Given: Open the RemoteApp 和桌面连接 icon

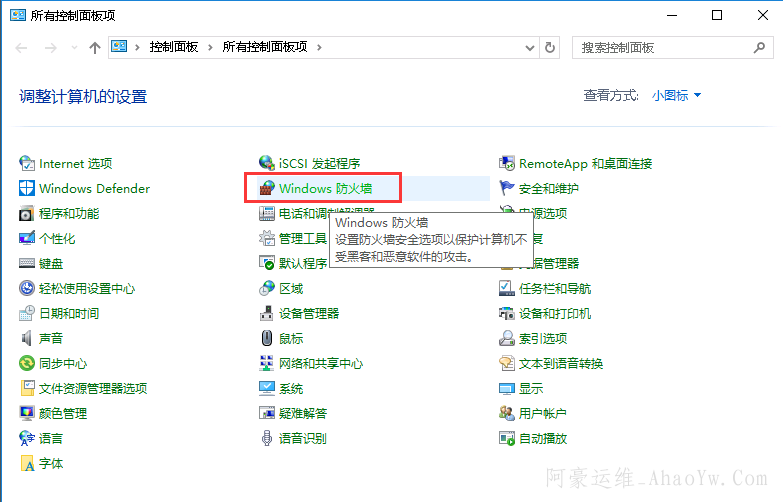Looking at the screenshot, I should [x=507, y=163].
